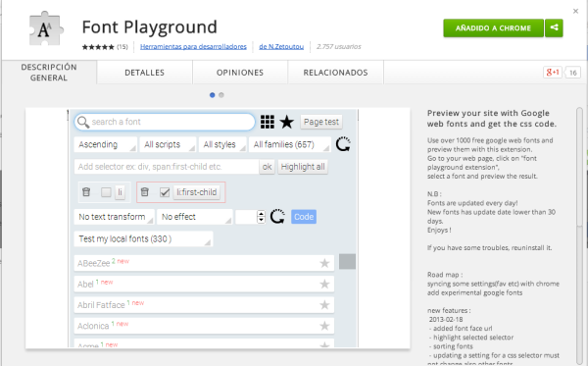Viewport: 588px width, 366px height.
Task: Uncheck the li:first-child checkbox
Action: [x=165, y=192]
